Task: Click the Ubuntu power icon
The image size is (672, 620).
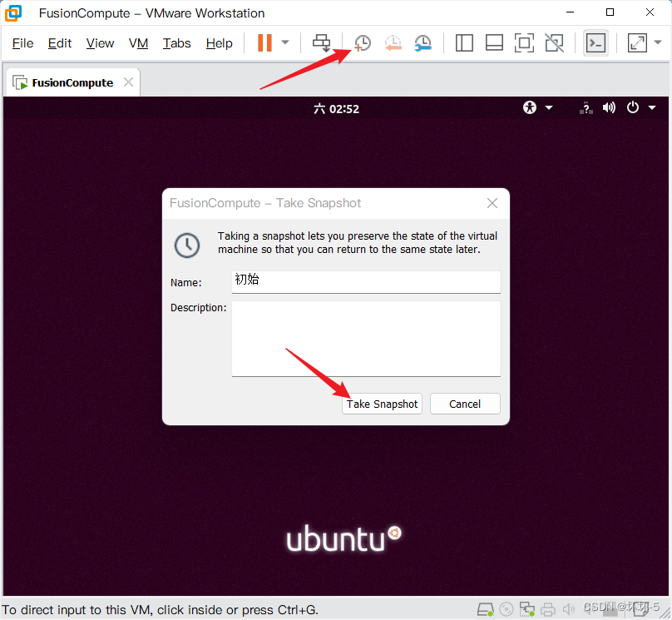Action: coord(633,107)
